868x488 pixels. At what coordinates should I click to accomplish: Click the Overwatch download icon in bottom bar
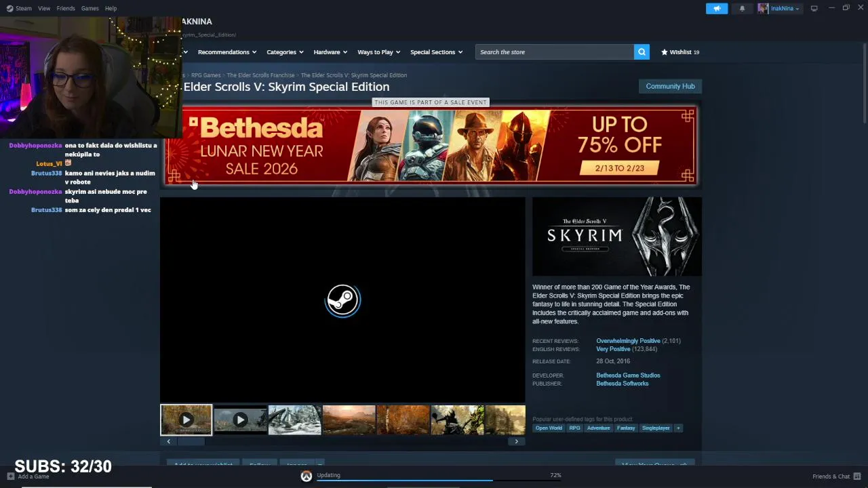(307, 476)
